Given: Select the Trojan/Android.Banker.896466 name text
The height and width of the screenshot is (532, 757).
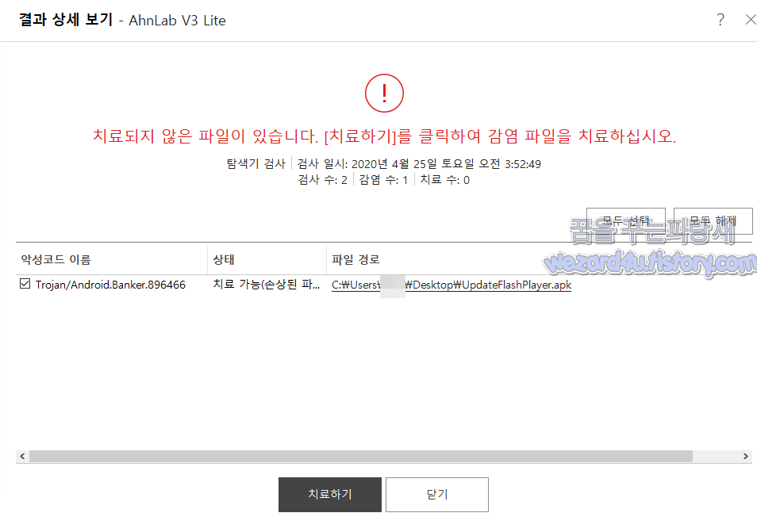Looking at the screenshot, I should (110, 285).
